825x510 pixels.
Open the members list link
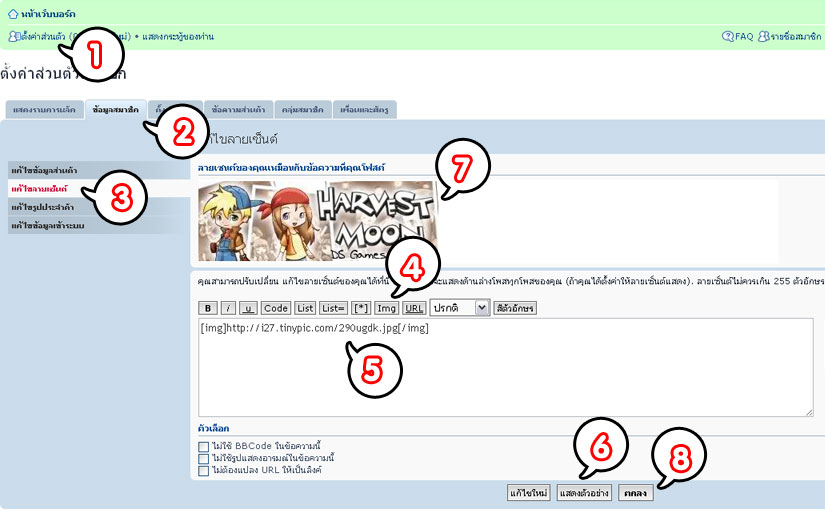click(x=796, y=36)
